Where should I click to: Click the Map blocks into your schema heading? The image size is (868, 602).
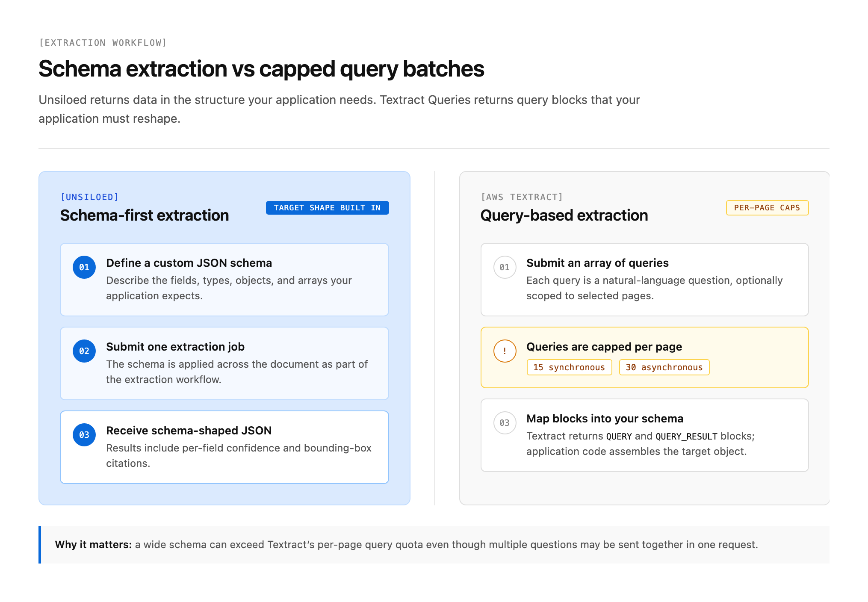tap(605, 419)
